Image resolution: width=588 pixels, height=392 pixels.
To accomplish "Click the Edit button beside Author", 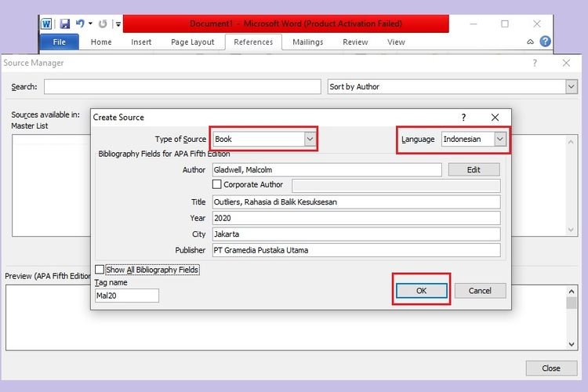I will (474, 170).
